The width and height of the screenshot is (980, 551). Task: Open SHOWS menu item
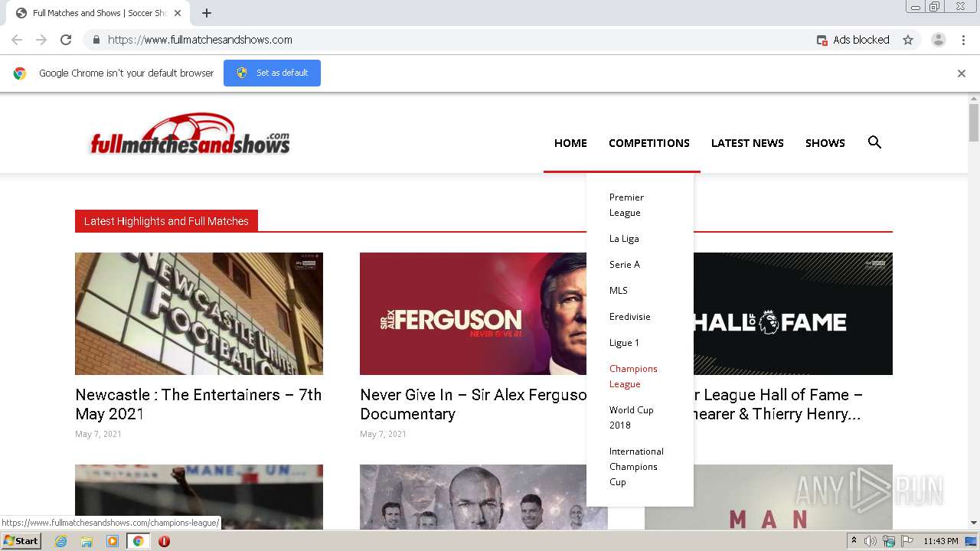pyautogui.click(x=825, y=143)
